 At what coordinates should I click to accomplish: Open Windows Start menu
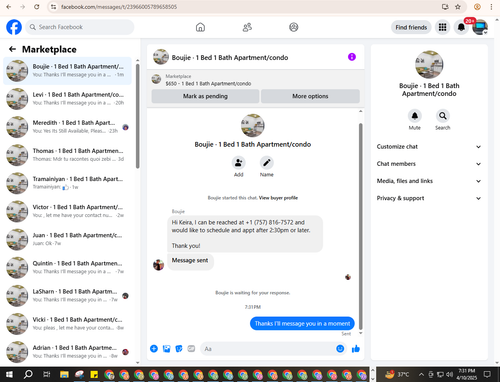point(9,374)
